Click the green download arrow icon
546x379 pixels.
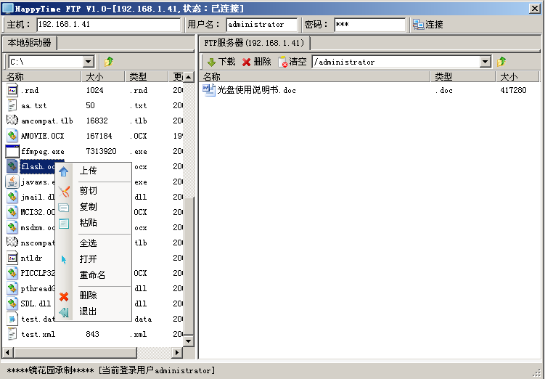click(211, 62)
